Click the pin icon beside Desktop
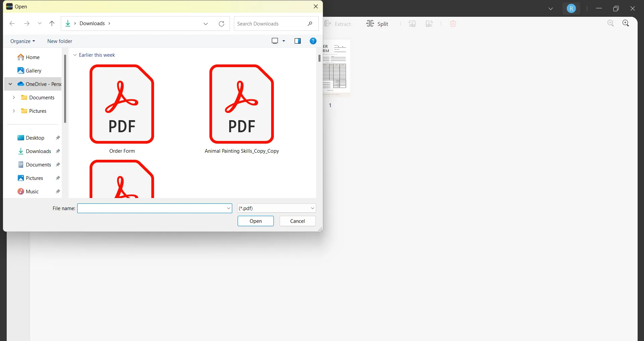 click(58, 138)
